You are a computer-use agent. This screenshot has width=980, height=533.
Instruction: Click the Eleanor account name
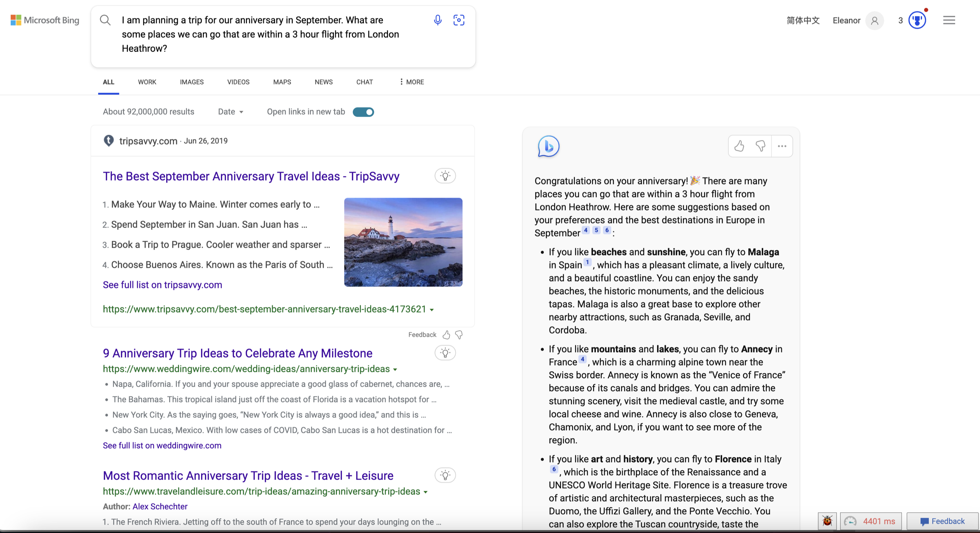click(846, 20)
